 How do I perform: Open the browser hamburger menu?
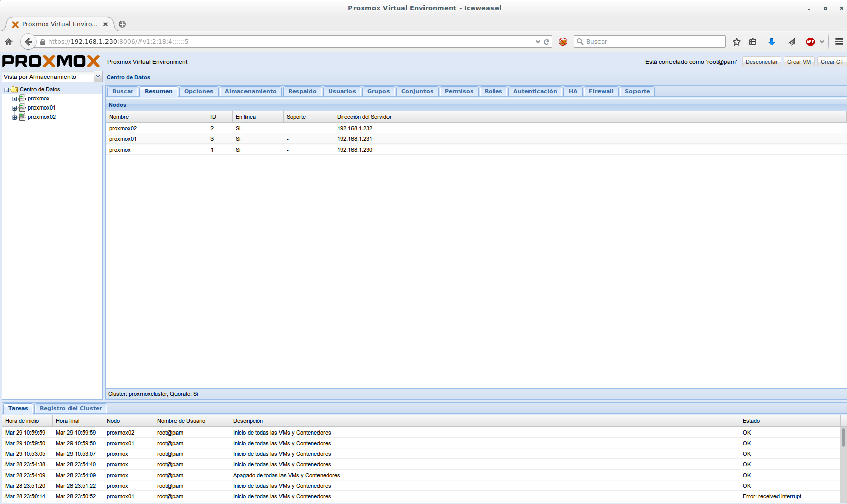[x=839, y=42]
